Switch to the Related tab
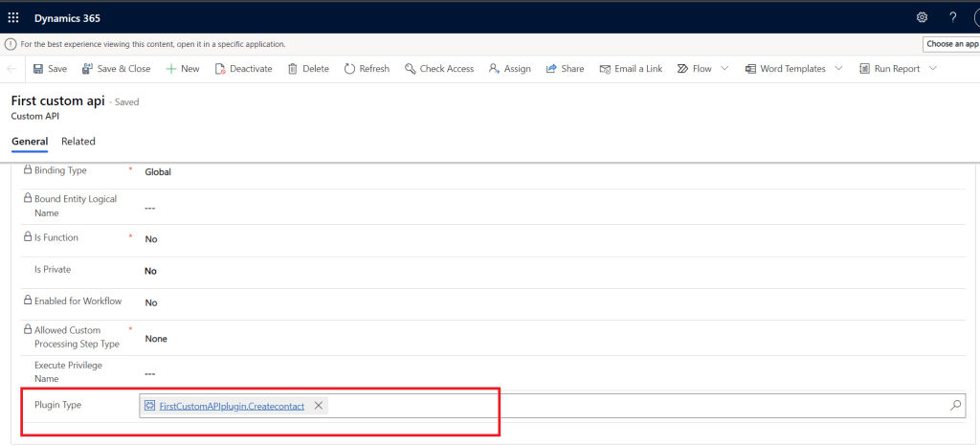This screenshot has height=446, width=980. point(78,142)
